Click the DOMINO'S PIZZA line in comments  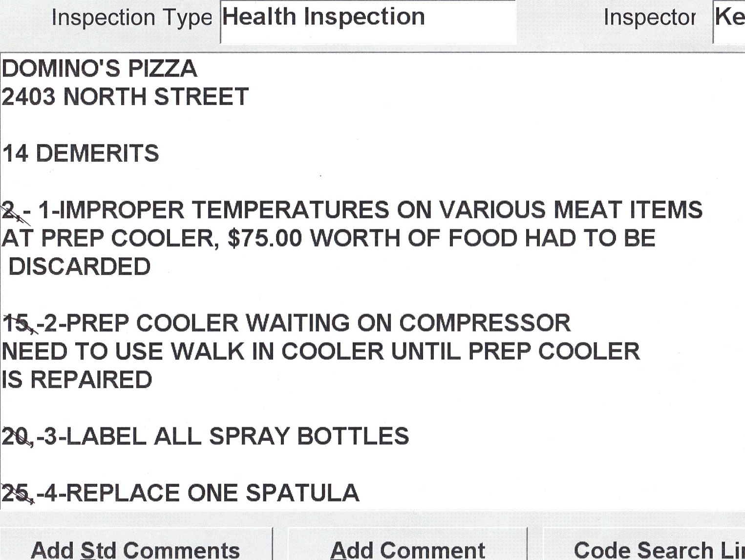100,68
